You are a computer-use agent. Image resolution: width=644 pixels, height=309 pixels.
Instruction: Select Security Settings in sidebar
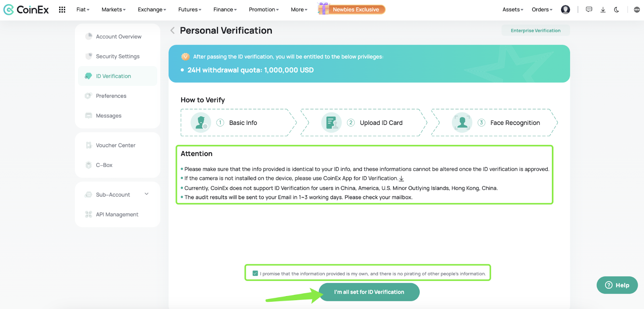[118, 56]
